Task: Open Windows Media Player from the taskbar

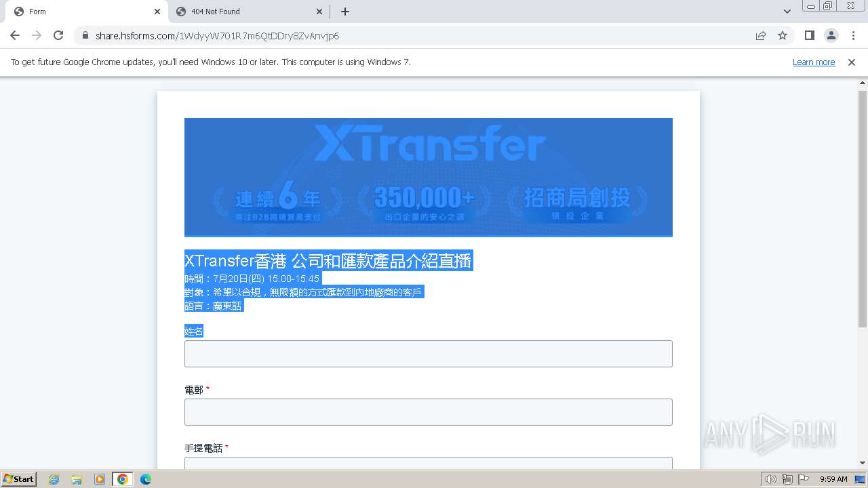Action: click(x=100, y=479)
